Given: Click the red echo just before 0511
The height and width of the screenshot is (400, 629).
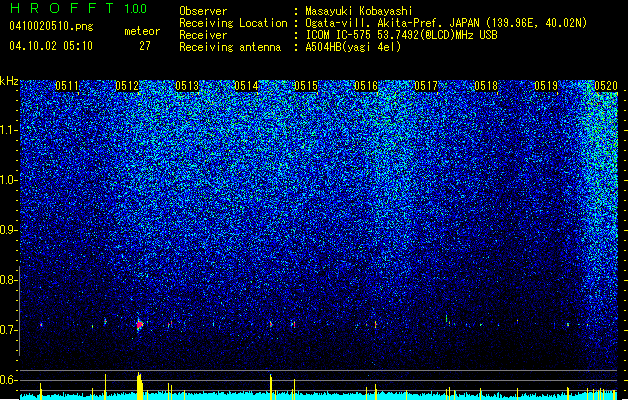Looking at the screenshot, I should click(41, 325).
